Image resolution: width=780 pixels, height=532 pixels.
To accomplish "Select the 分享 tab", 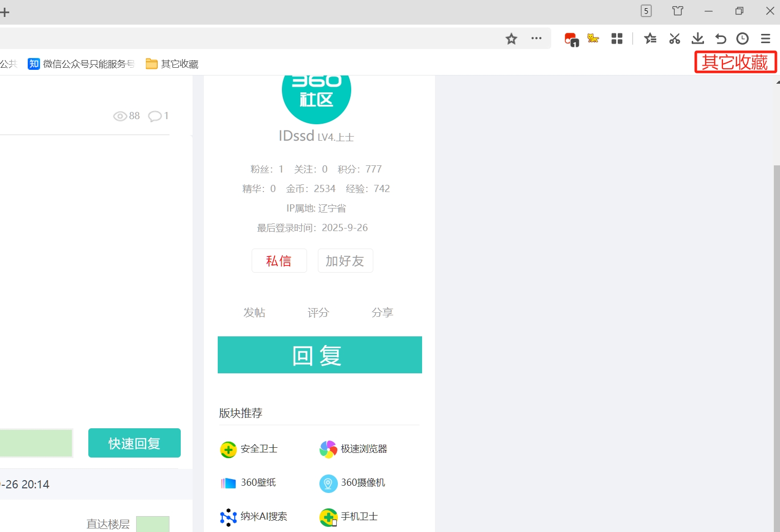I will tap(383, 312).
